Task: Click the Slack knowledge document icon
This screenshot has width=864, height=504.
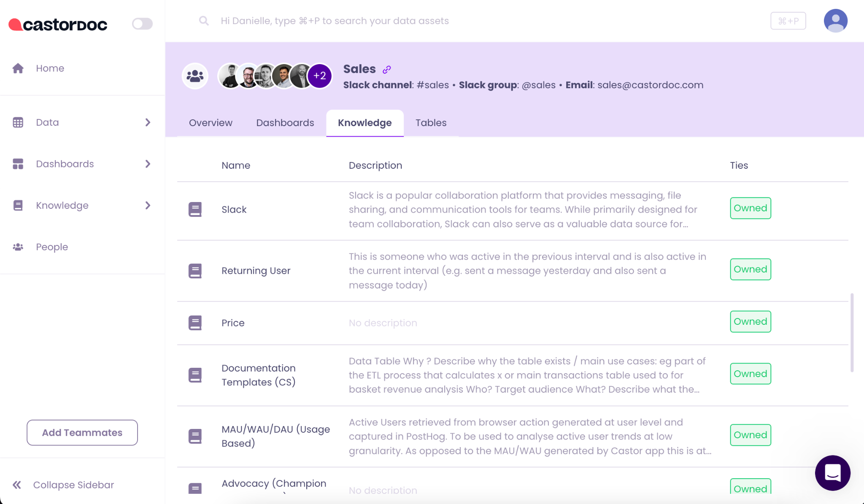Action: (x=195, y=209)
